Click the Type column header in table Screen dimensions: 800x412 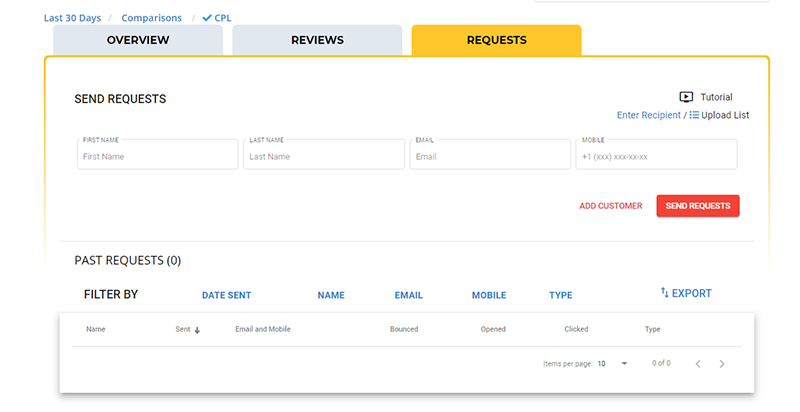653,329
